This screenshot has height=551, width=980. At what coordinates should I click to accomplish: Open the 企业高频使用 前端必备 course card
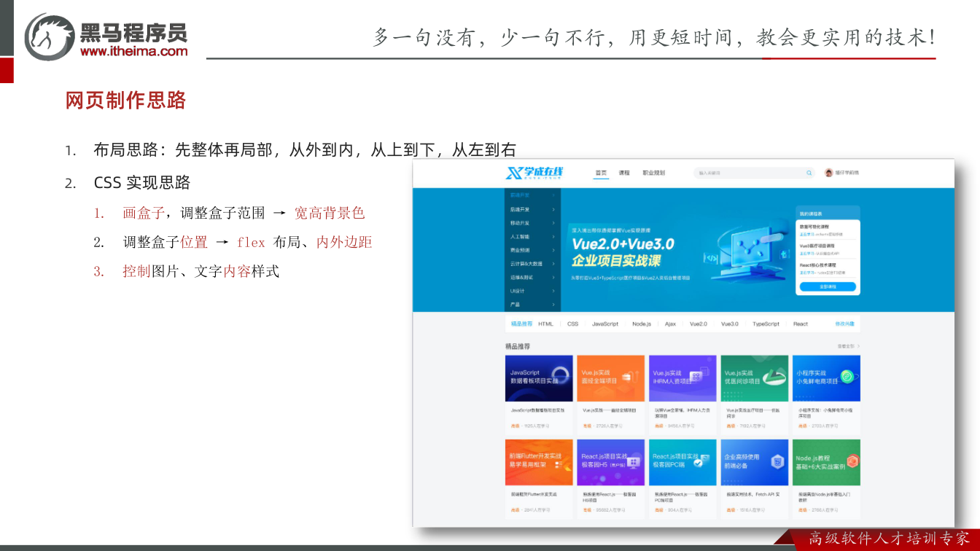pos(755,478)
